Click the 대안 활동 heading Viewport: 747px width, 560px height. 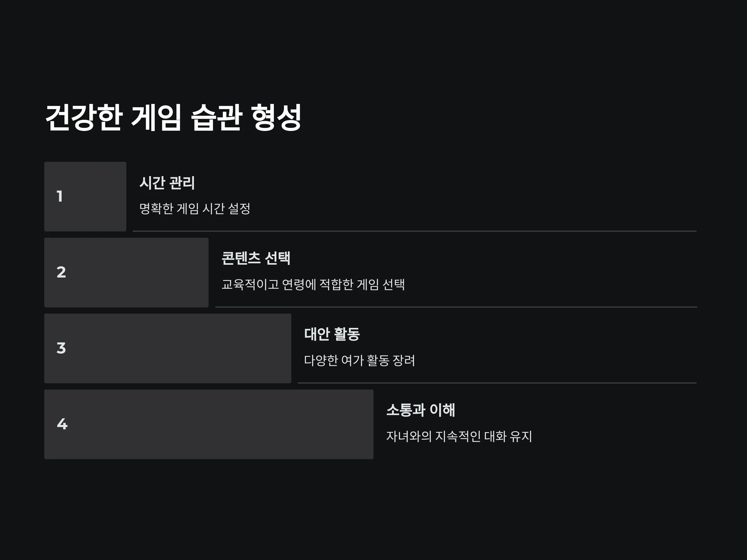332,334
